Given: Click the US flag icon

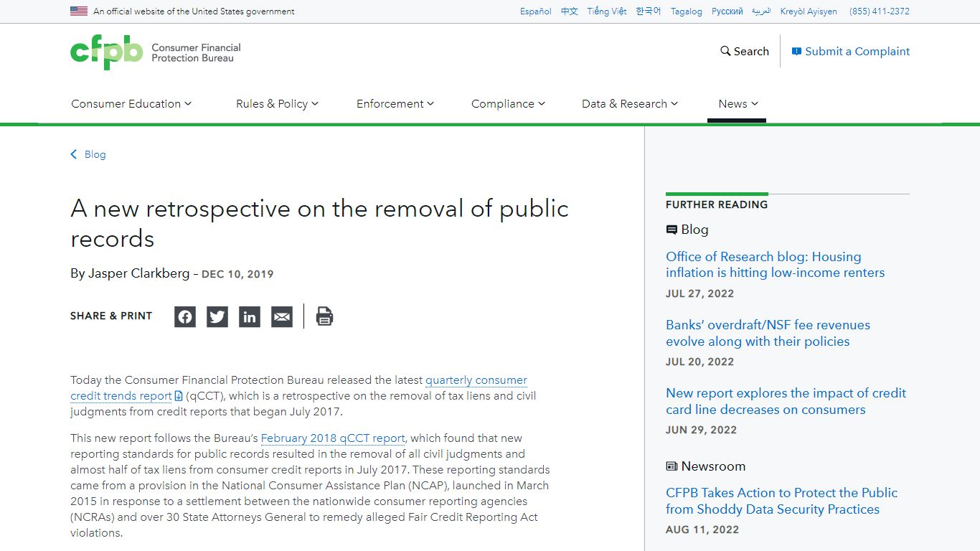Looking at the screenshot, I should (x=79, y=11).
